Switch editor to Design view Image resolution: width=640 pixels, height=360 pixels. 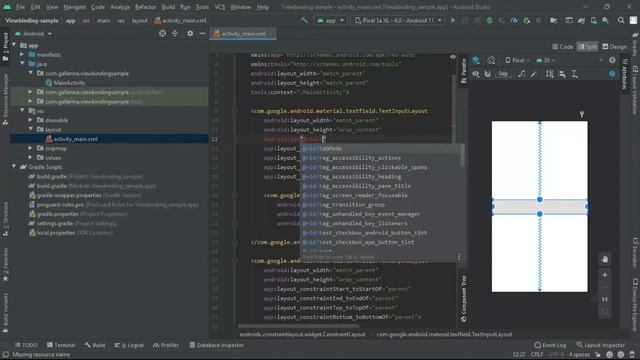tap(615, 47)
